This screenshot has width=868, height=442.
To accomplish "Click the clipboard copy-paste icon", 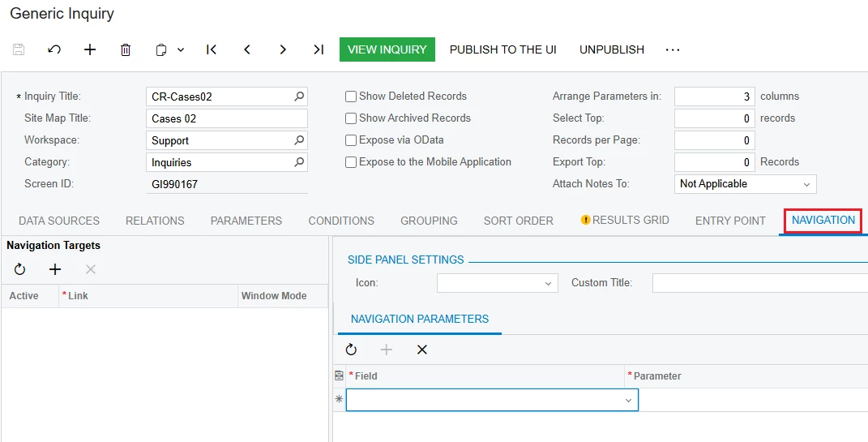I will [161, 49].
